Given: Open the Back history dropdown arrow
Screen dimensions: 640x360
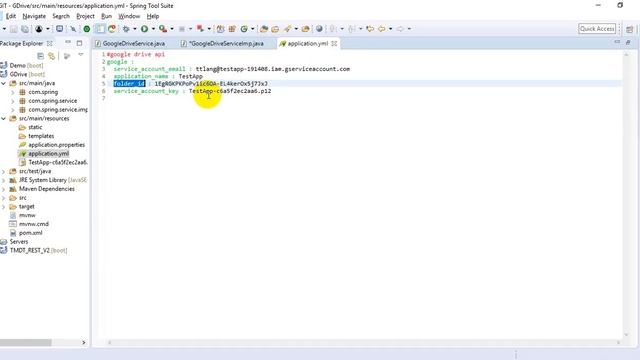Looking at the screenshot, I should pos(391,29).
